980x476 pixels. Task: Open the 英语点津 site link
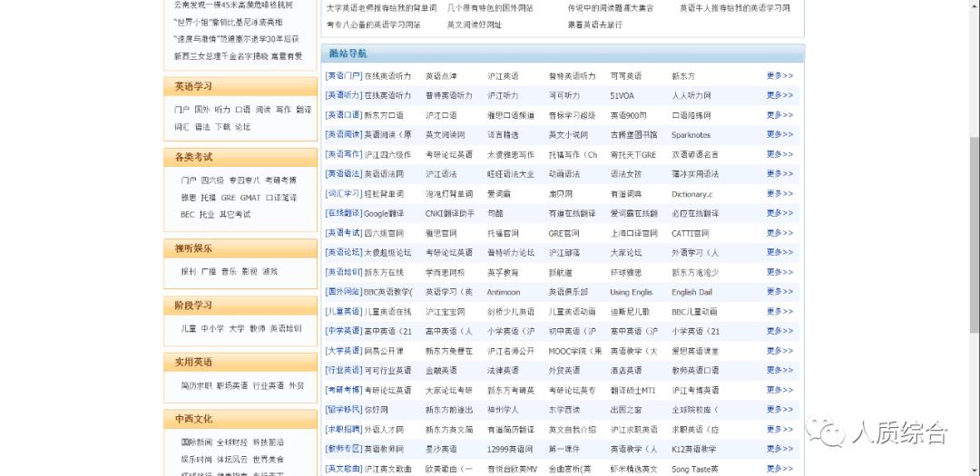tap(441, 76)
